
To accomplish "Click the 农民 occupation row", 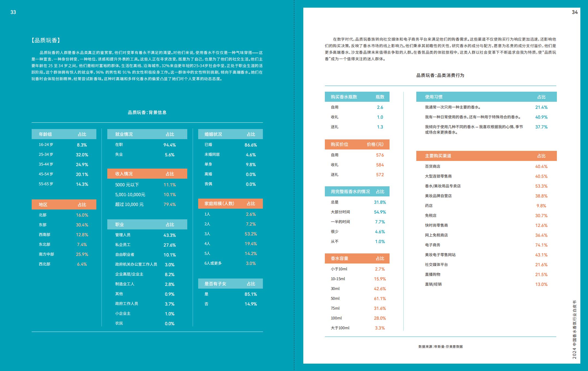I will tap(147, 324).
